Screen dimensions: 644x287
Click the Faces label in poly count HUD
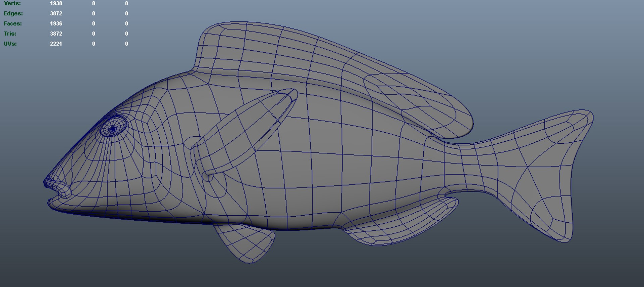coord(13,23)
